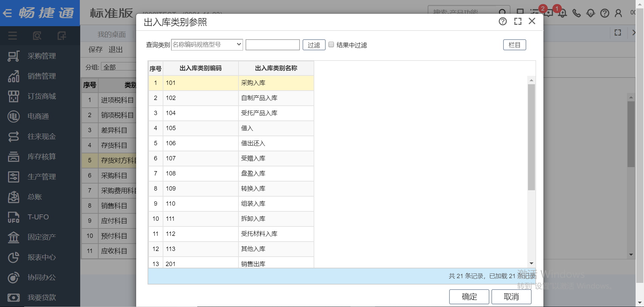
Task: Open T-UFO report icon
Action: 13,217
